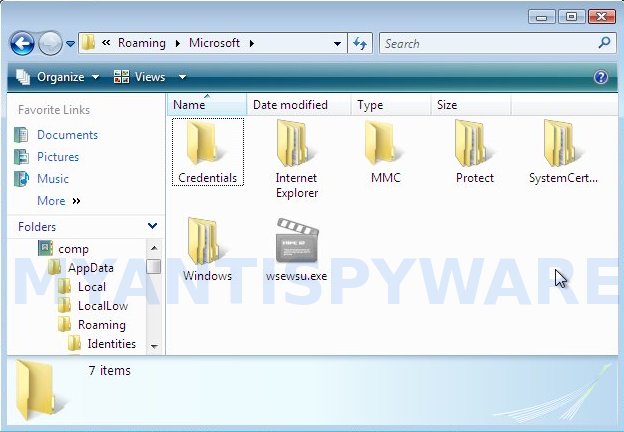Click the folder icon in the address bar

[x=88, y=43]
